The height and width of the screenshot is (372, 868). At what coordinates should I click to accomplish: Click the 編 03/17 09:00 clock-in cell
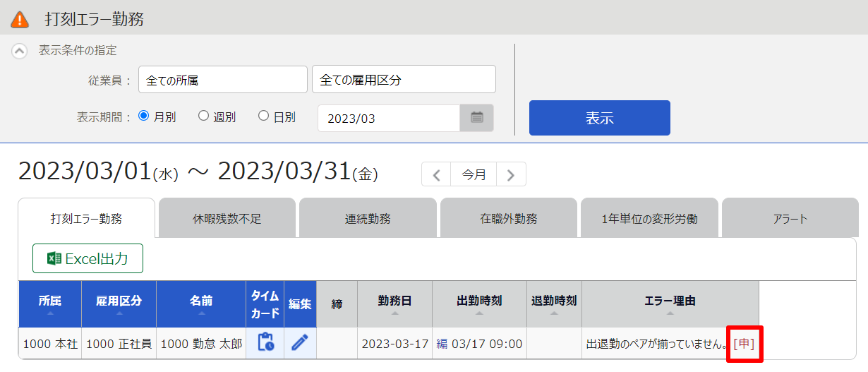[480, 344]
